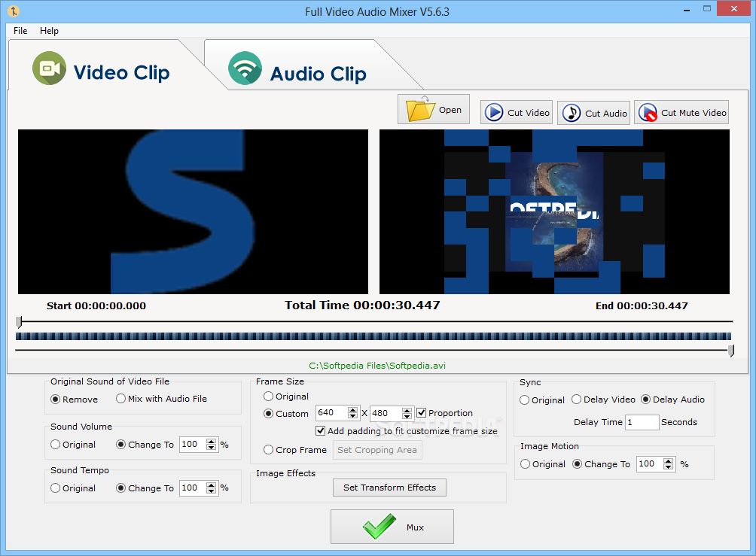Image resolution: width=756 pixels, height=556 pixels.
Task: Select Change To under Sound Volume
Action: pos(145,444)
